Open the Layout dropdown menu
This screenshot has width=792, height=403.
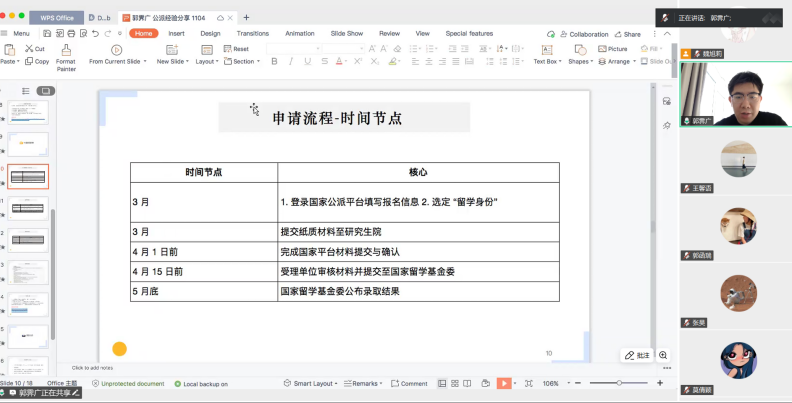207,62
